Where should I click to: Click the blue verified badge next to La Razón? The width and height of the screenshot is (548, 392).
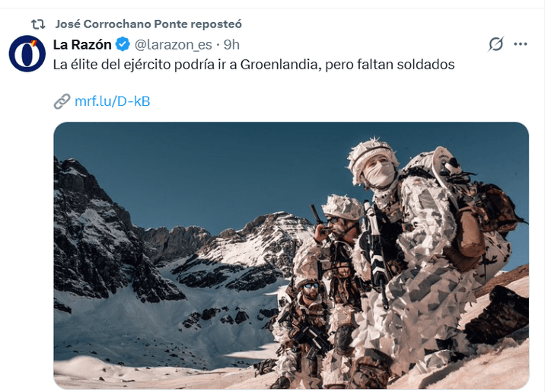[123, 44]
